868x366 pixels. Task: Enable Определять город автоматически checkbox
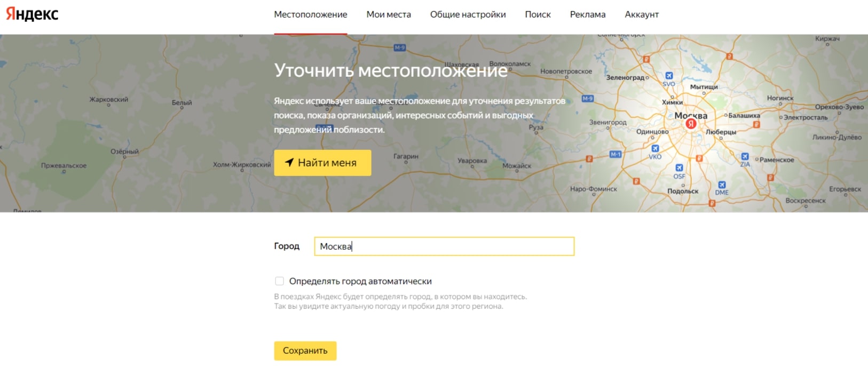(x=279, y=281)
